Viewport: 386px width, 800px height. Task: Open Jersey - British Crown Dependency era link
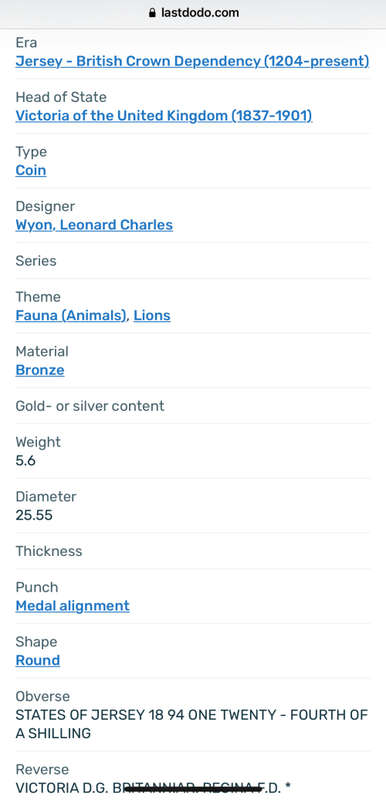(x=192, y=61)
